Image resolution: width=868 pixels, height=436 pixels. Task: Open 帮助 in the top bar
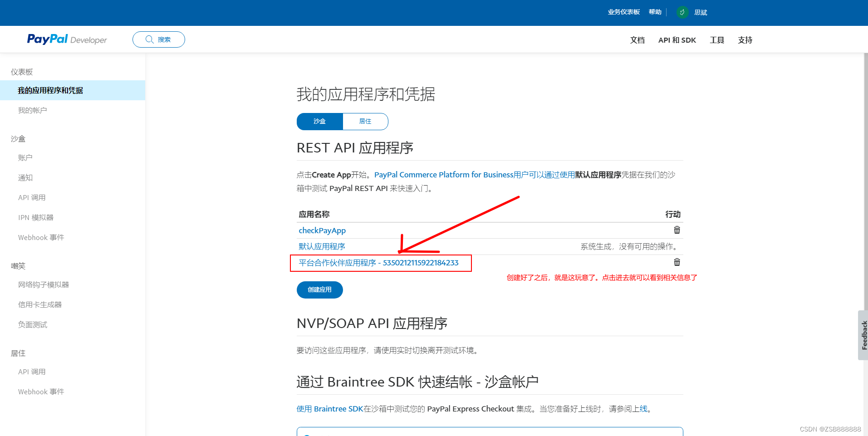click(655, 12)
